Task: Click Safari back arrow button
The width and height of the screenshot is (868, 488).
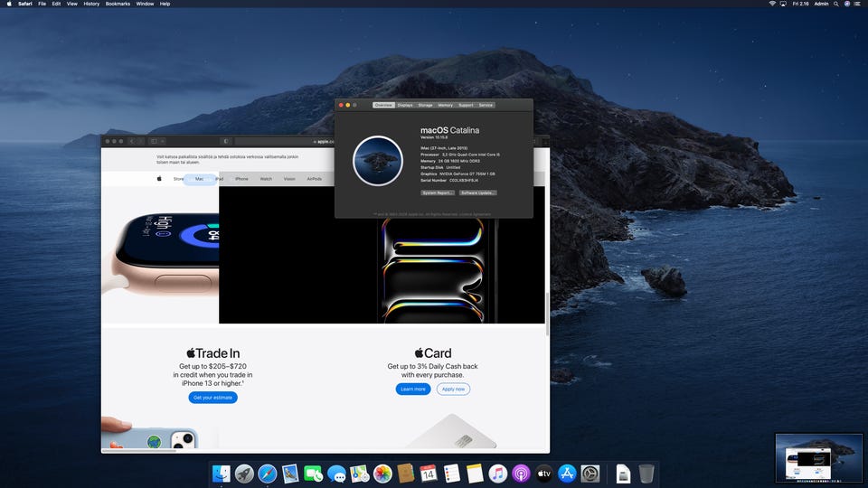Action: click(x=132, y=141)
